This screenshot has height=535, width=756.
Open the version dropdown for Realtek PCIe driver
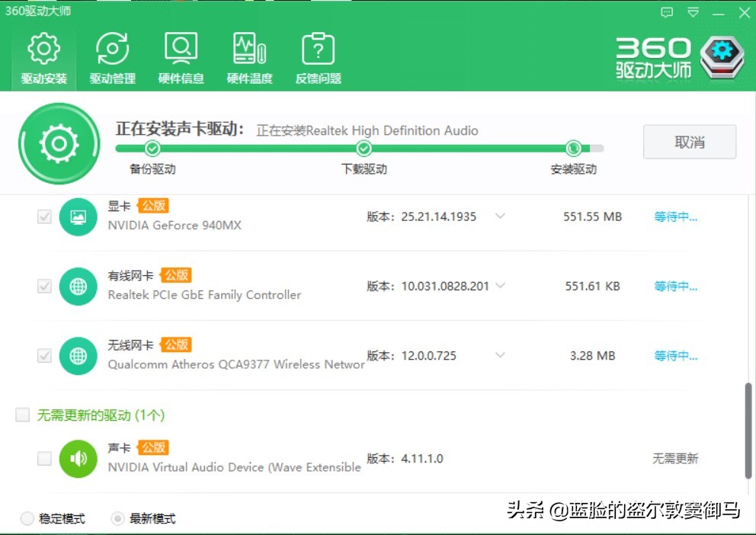[500, 286]
